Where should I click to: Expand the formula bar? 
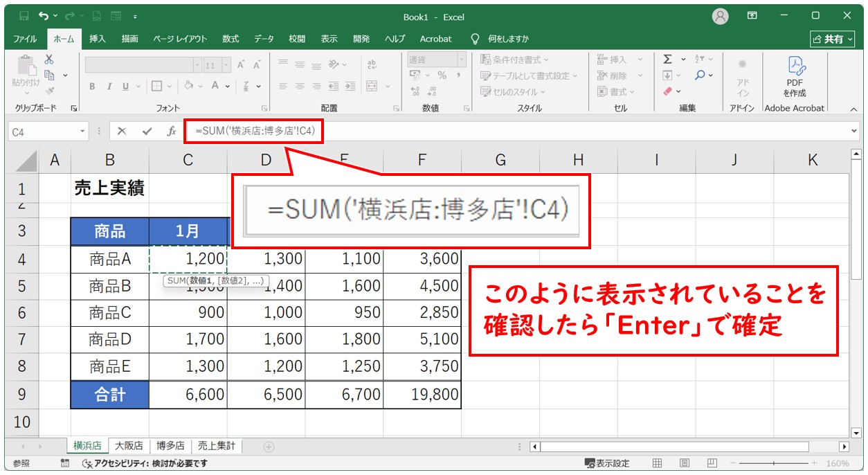point(853,131)
